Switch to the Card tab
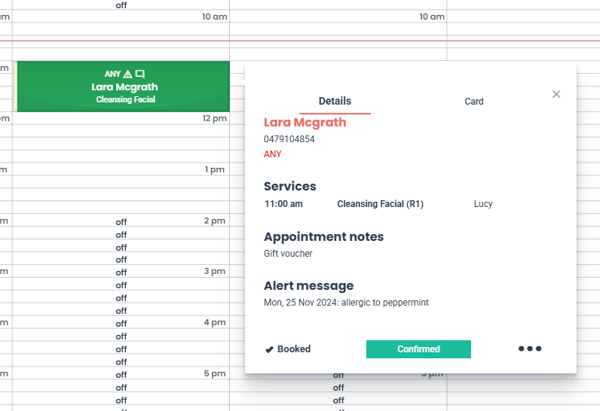The image size is (600, 411). click(474, 101)
